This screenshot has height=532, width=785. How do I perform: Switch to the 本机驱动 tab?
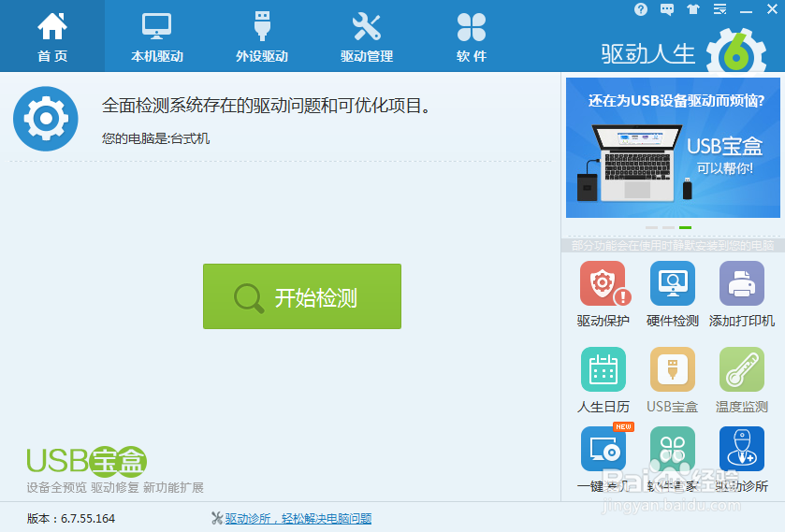(156, 36)
